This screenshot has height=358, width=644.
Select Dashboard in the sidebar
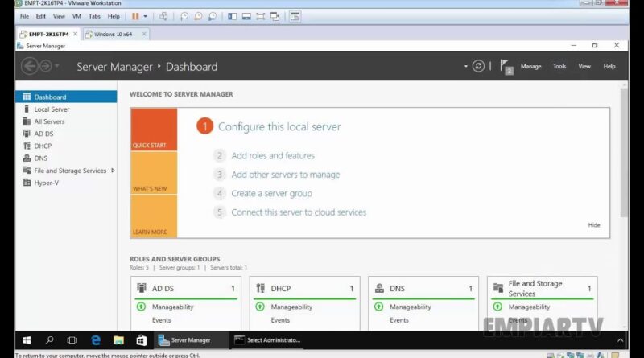[66, 97]
